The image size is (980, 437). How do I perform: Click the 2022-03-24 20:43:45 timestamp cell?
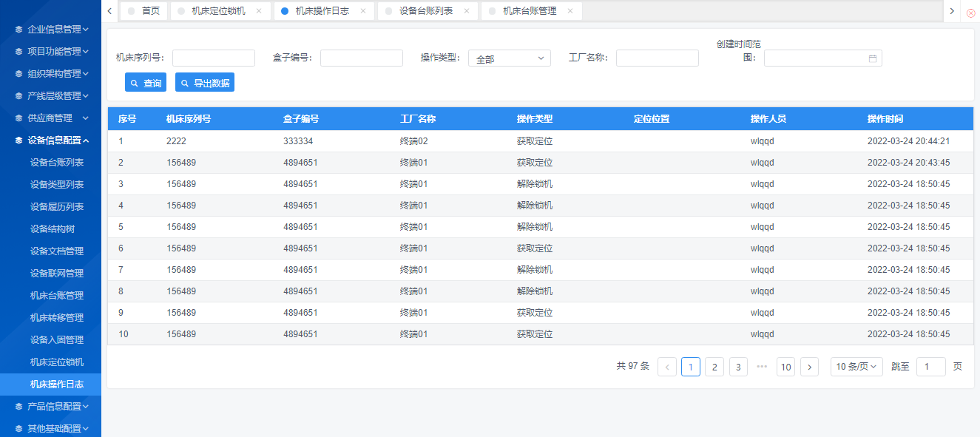[909, 163]
